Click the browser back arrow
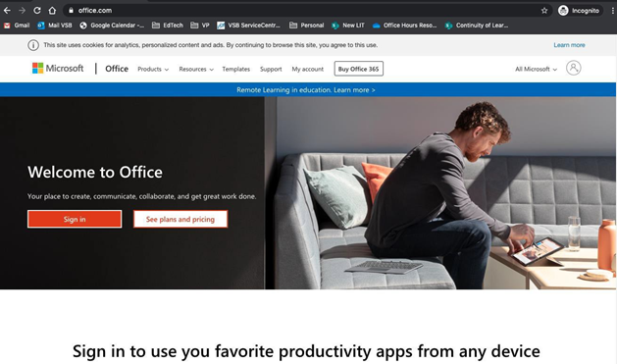The width and height of the screenshot is (617, 364). pyautogui.click(x=7, y=10)
